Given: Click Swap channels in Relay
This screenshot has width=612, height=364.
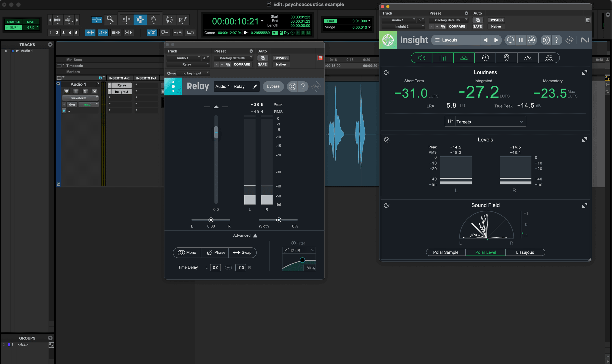Looking at the screenshot, I should 242,253.
